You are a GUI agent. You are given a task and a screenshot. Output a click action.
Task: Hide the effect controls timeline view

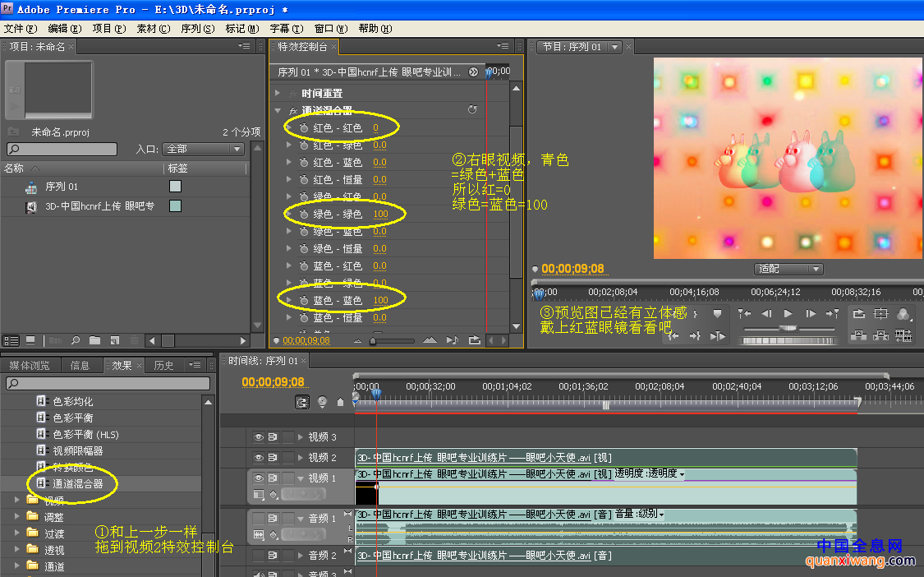pos(473,72)
